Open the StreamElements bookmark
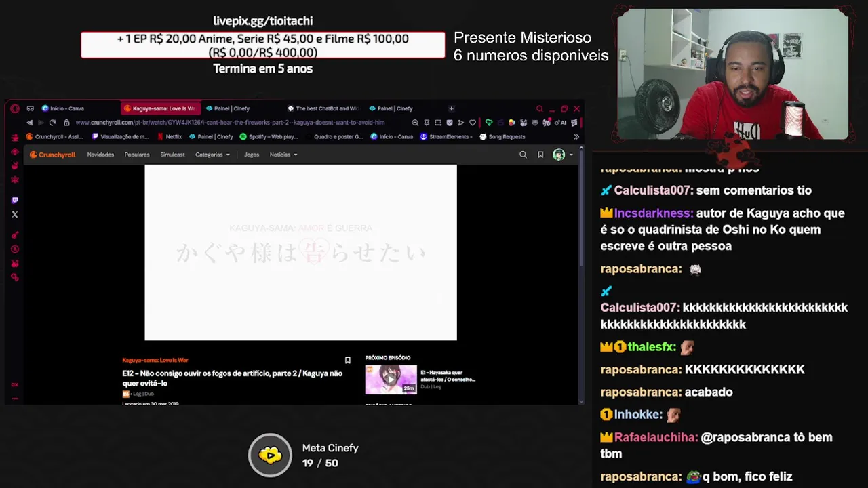 coord(446,136)
